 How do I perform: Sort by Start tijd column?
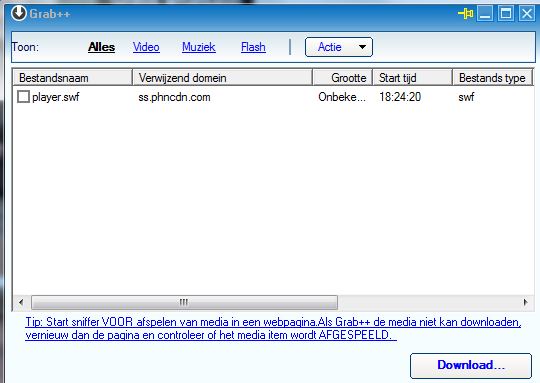tap(412, 78)
